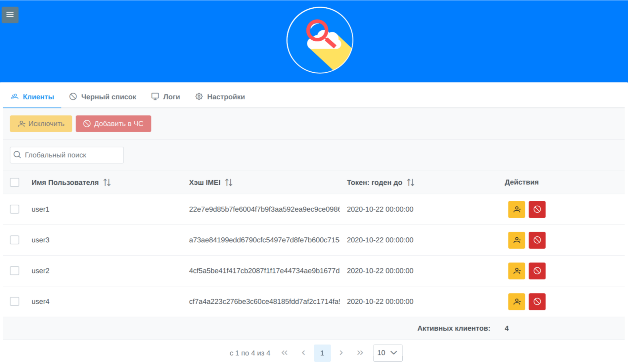The height and width of the screenshot is (364, 628).
Task: Click user2 IMEI hash starting 4cf5a5be
Action: point(264,271)
